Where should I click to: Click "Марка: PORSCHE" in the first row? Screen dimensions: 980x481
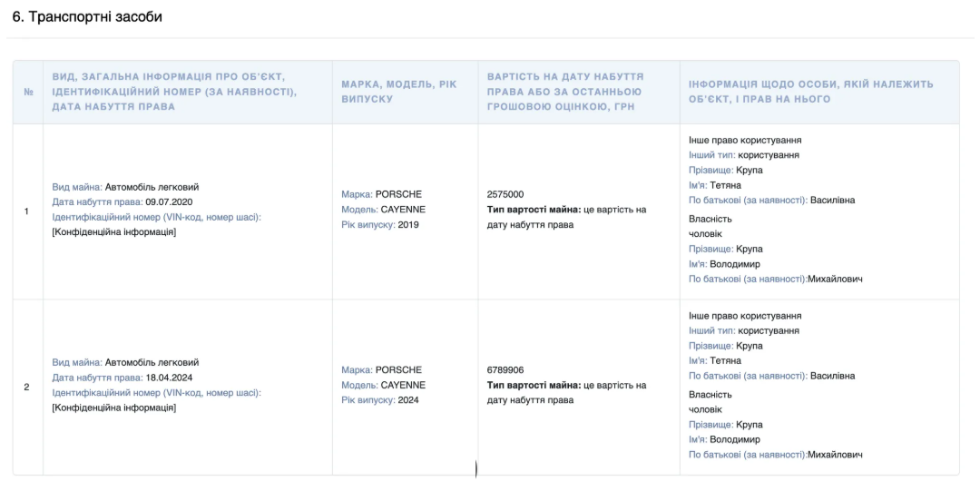(381, 194)
